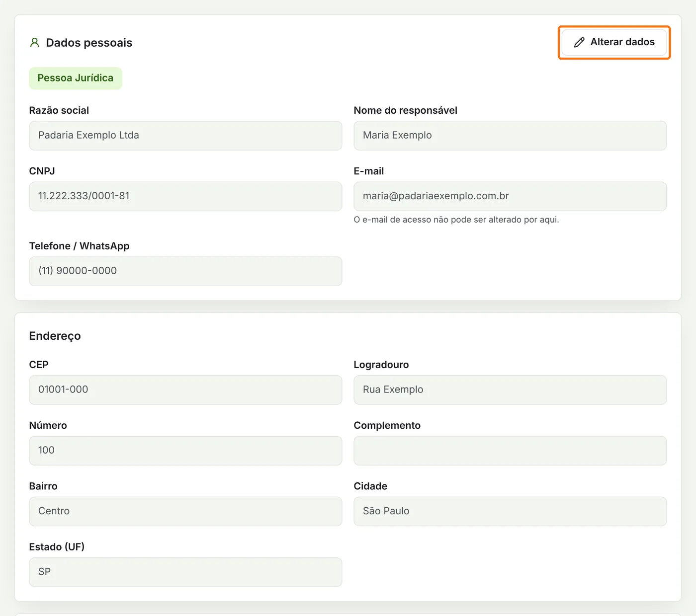Click the E-mail field with maria@padariaexemplo.com.br

point(510,196)
